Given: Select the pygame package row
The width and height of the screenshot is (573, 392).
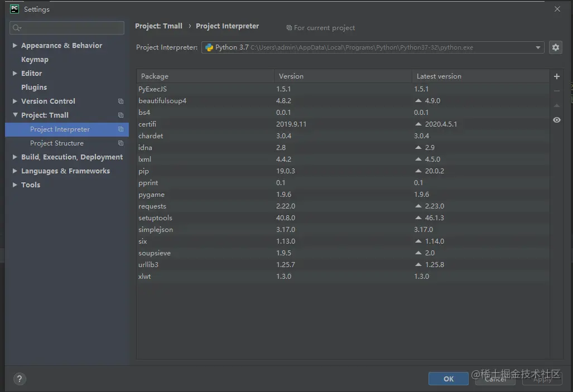Looking at the screenshot, I should tap(343, 195).
